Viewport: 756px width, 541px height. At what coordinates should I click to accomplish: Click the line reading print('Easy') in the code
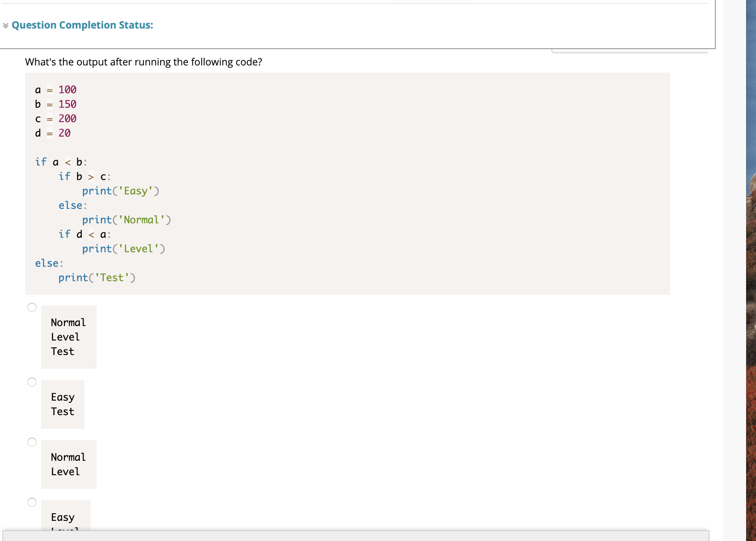coord(120,191)
